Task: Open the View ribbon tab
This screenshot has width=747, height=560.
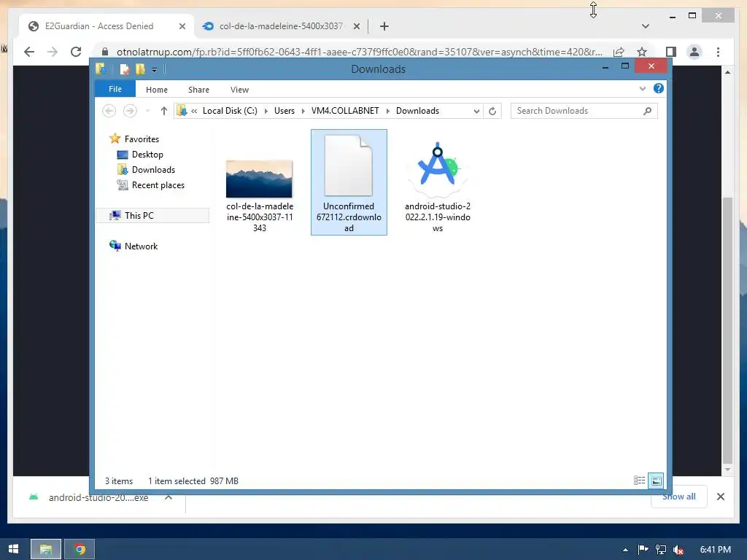Action: point(239,90)
